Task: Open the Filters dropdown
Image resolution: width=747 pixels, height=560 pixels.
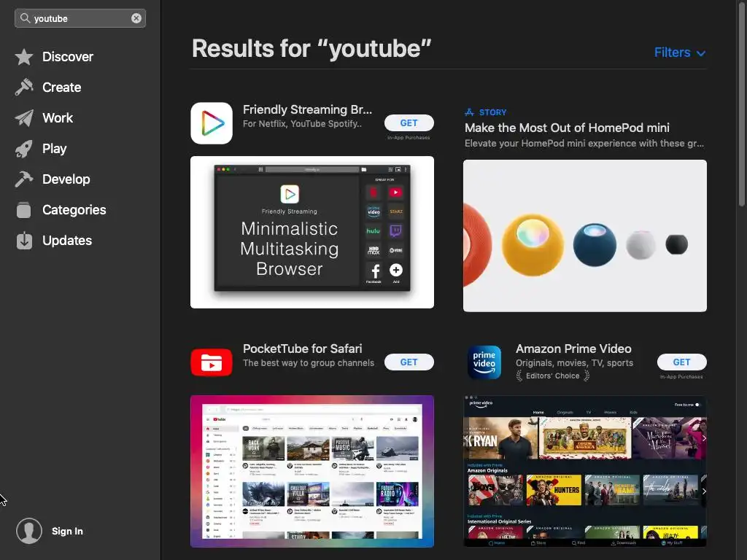Action: 679,52
